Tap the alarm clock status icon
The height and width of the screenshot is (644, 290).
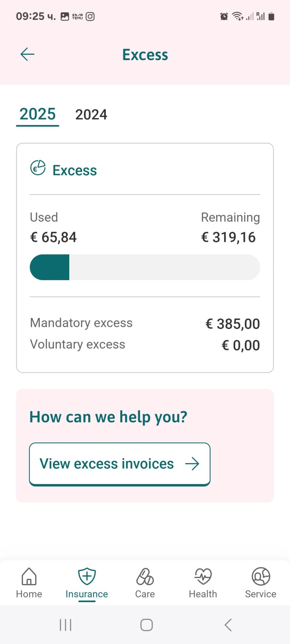(224, 16)
